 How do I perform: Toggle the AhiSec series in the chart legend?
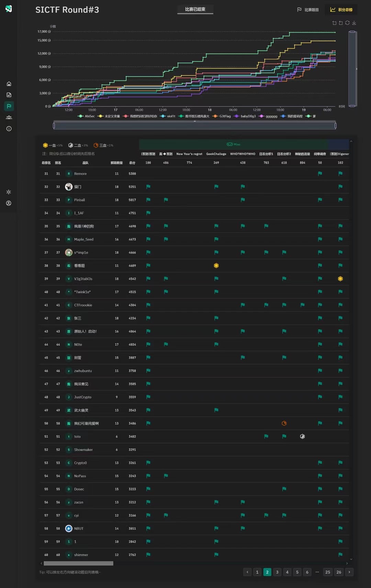86,116
